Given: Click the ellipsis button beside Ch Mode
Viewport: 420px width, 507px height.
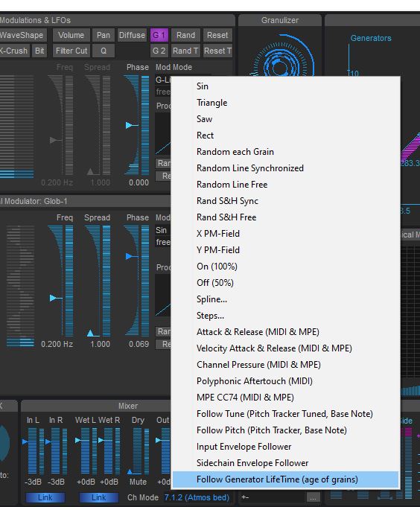Looking at the screenshot, I should 313,498.
